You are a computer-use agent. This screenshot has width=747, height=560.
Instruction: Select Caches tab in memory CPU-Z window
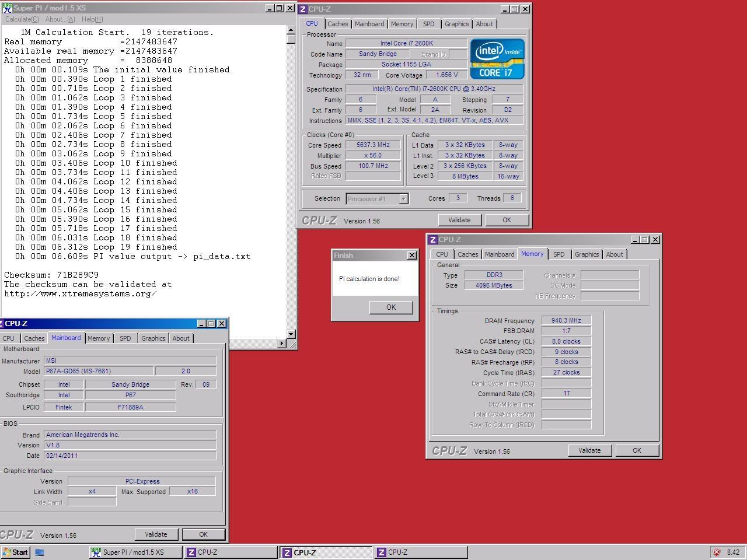tap(467, 254)
